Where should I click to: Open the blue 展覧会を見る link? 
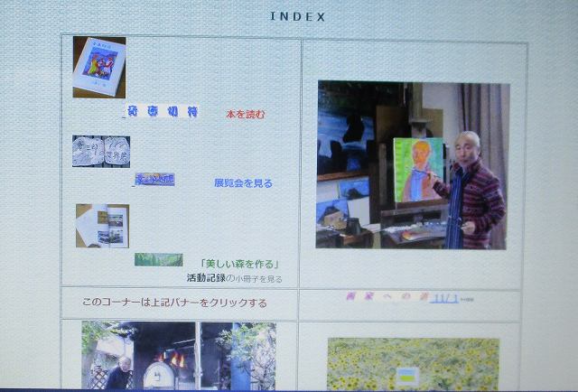coord(243,183)
